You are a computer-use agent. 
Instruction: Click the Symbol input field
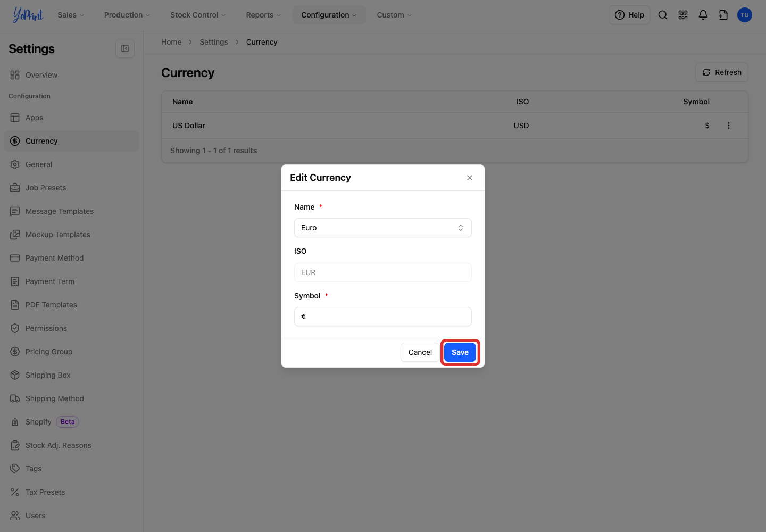point(383,317)
